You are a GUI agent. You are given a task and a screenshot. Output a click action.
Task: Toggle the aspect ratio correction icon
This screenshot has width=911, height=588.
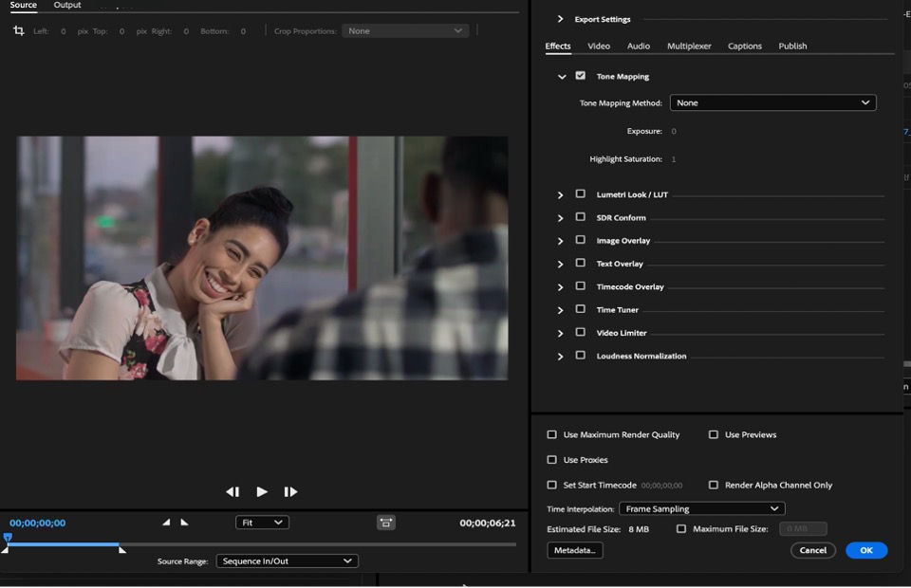click(x=386, y=523)
